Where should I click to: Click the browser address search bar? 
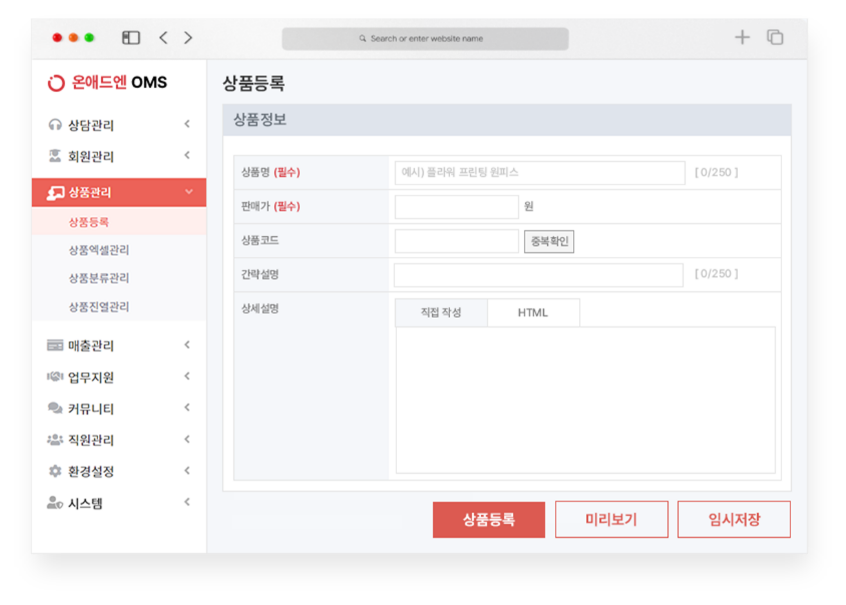coord(425,39)
